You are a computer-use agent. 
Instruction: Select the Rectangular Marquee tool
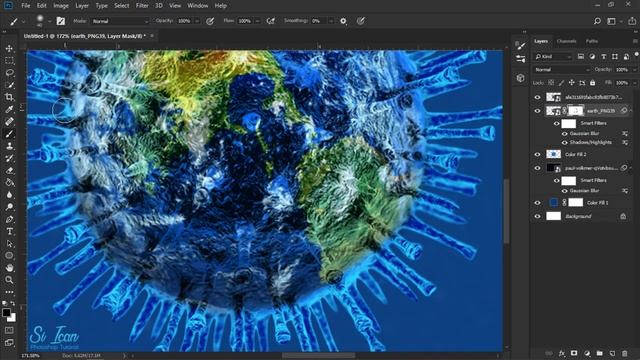9,60
